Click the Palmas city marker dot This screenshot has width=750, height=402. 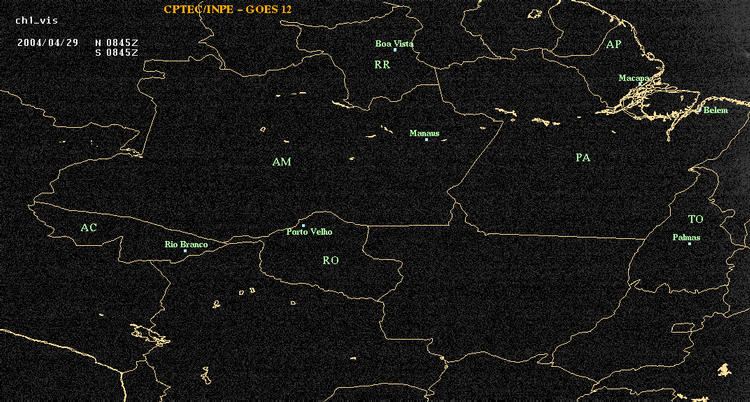point(689,244)
